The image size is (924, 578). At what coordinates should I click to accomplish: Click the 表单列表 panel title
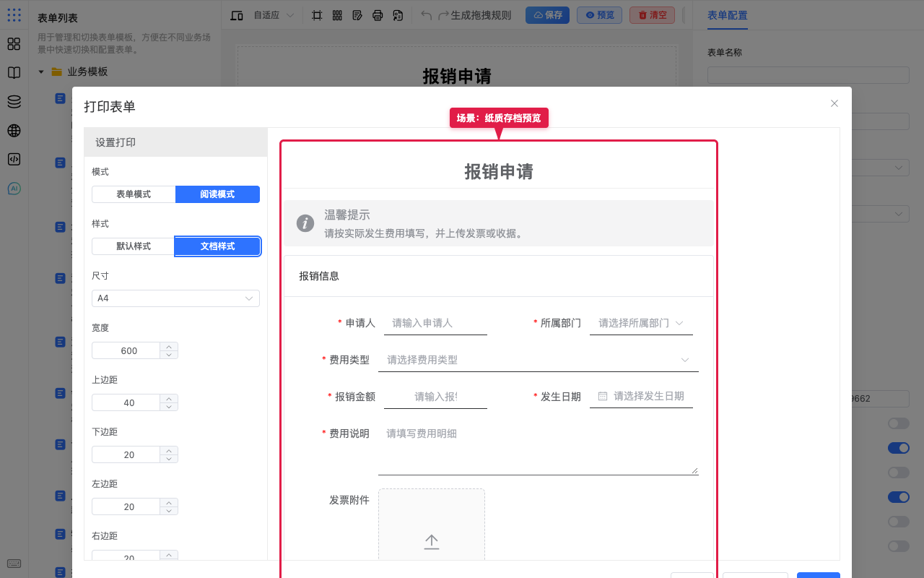coord(58,18)
